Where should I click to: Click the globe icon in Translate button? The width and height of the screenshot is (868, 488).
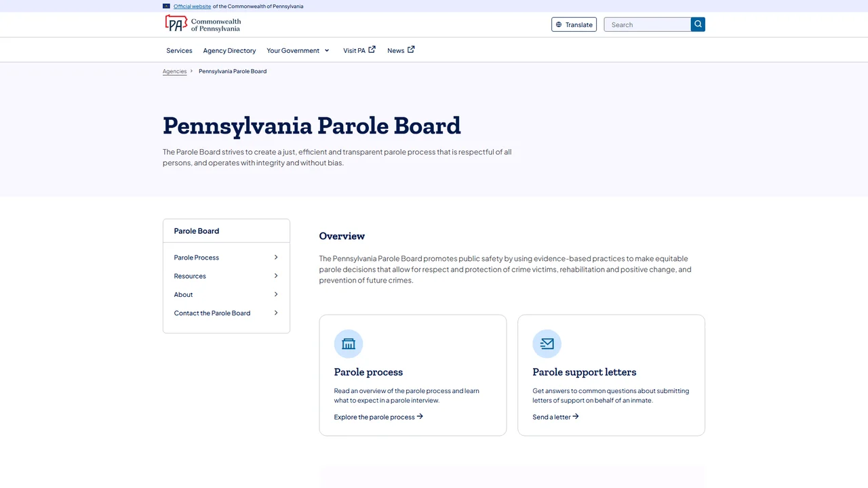tap(559, 24)
